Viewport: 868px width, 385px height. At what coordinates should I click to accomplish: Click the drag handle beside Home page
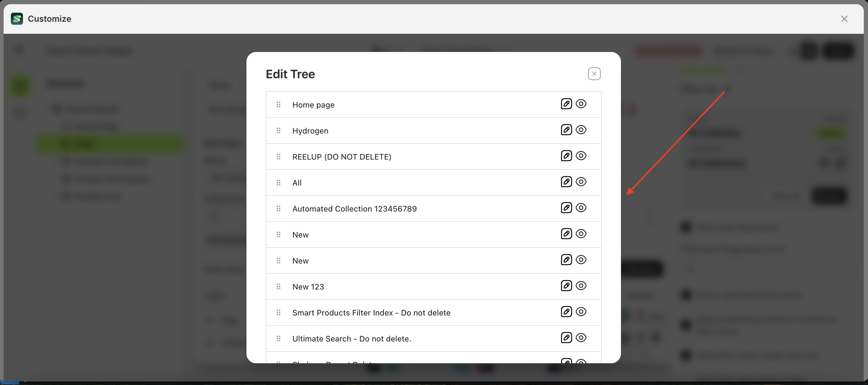(279, 105)
